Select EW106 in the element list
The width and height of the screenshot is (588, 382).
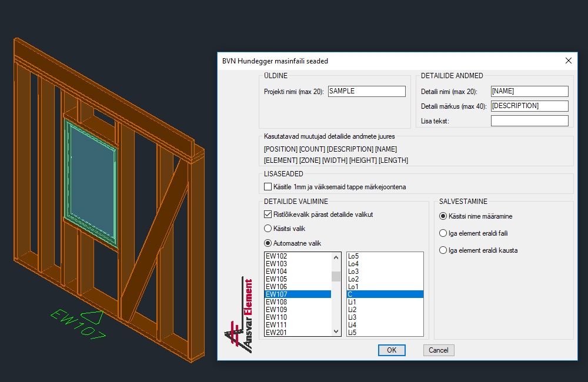click(x=298, y=286)
